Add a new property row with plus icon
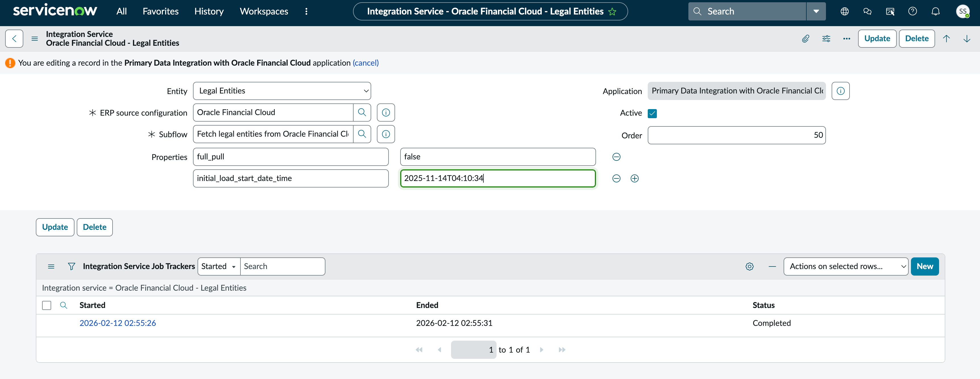980x379 pixels. 635,178
